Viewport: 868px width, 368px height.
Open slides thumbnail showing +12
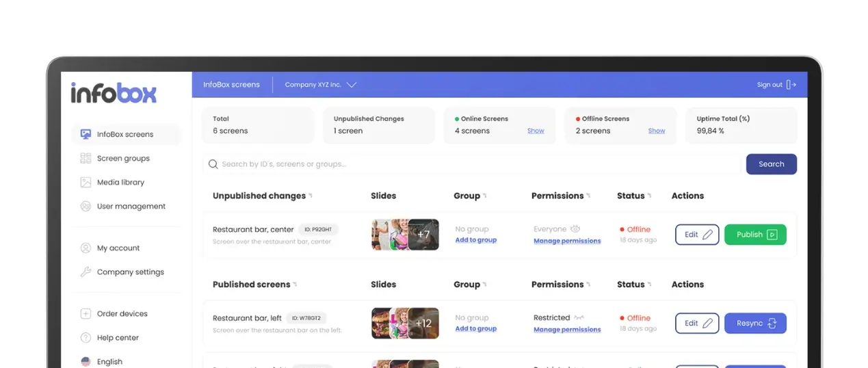tap(405, 323)
